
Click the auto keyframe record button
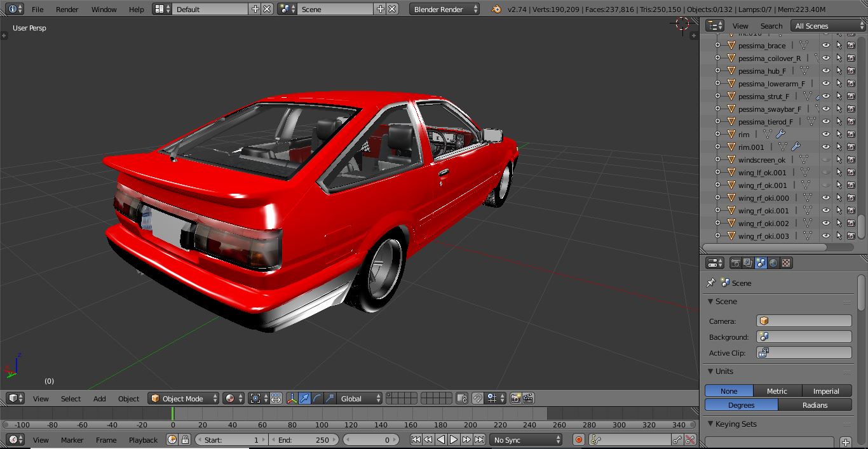coord(578,439)
